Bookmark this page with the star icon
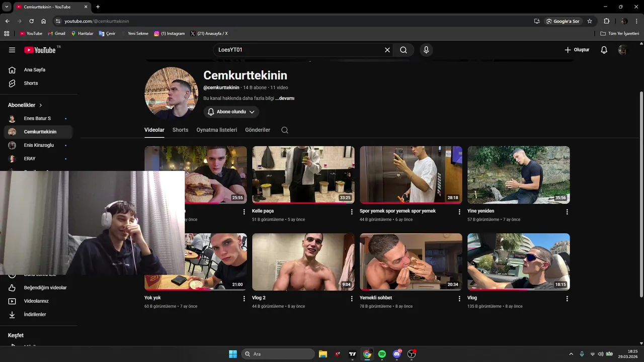This screenshot has height=362, width=644. (x=590, y=21)
